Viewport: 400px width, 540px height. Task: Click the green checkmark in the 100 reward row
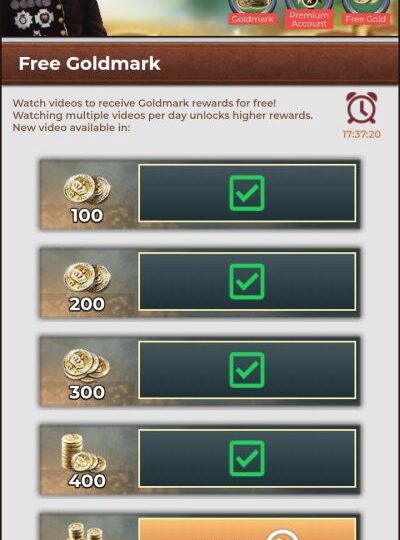coord(247,193)
